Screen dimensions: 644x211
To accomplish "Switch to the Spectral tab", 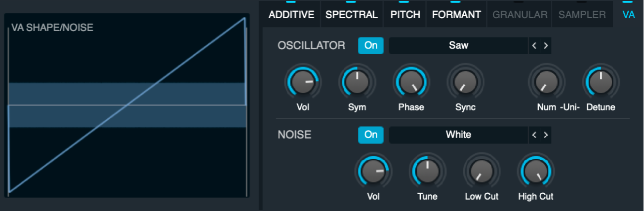I will pyautogui.click(x=352, y=15).
